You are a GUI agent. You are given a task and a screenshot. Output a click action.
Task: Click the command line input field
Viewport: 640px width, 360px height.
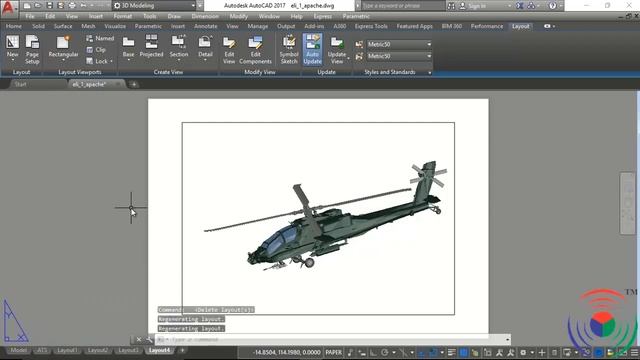[x=333, y=339]
